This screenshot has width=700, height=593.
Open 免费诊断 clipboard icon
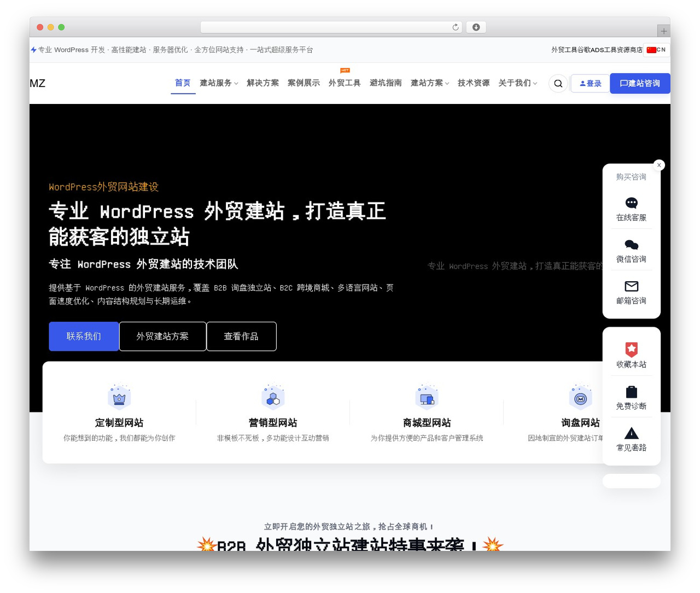click(x=632, y=392)
